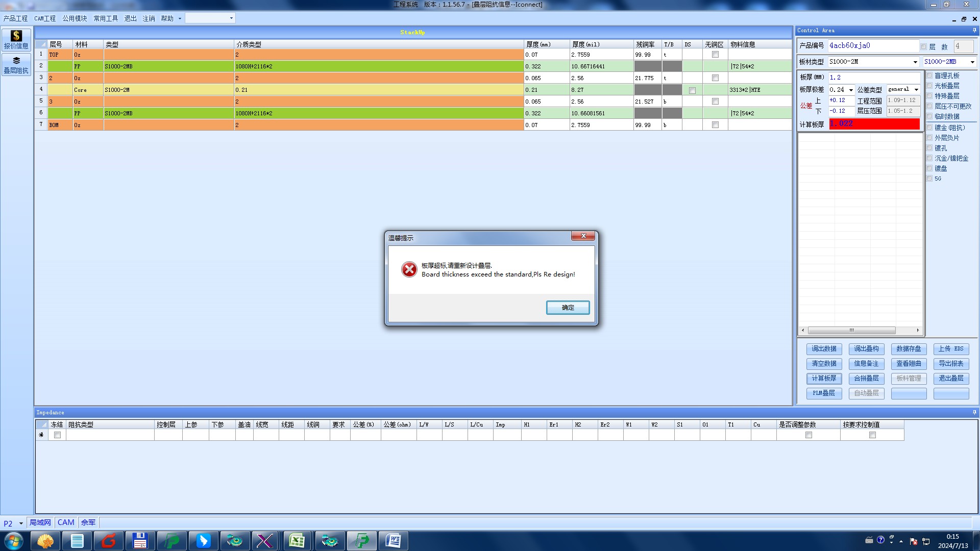Click the floppy disk taskbar icon
The height and width of the screenshot is (551, 980).
(140, 540)
